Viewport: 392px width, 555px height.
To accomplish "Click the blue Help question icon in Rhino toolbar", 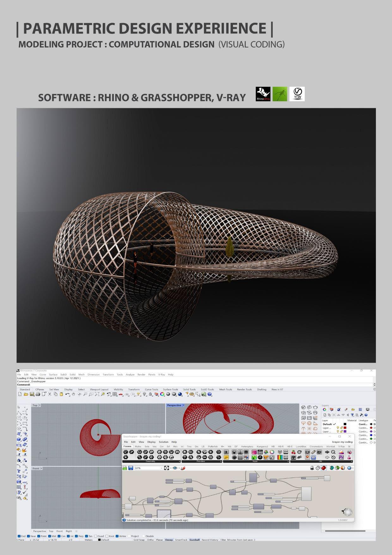I will coord(209,394).
